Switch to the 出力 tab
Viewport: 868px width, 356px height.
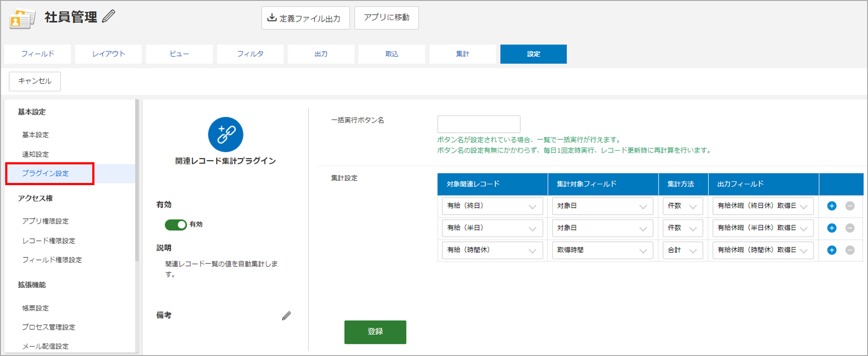click(321, 54)
